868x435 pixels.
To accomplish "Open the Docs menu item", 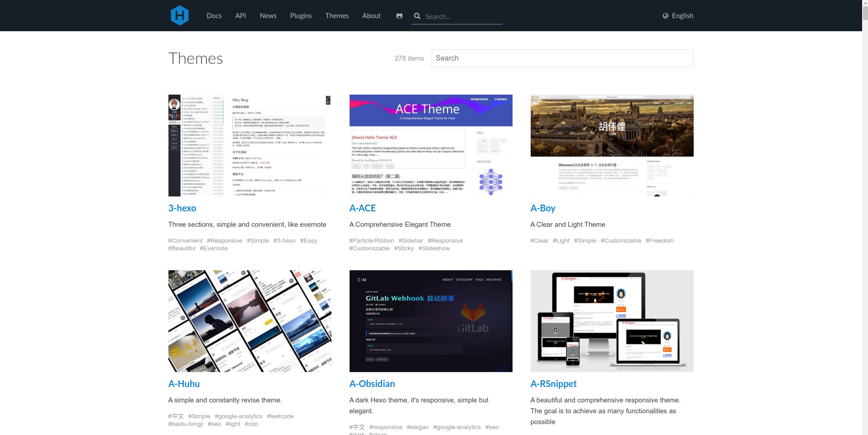I will coord(214,16).
